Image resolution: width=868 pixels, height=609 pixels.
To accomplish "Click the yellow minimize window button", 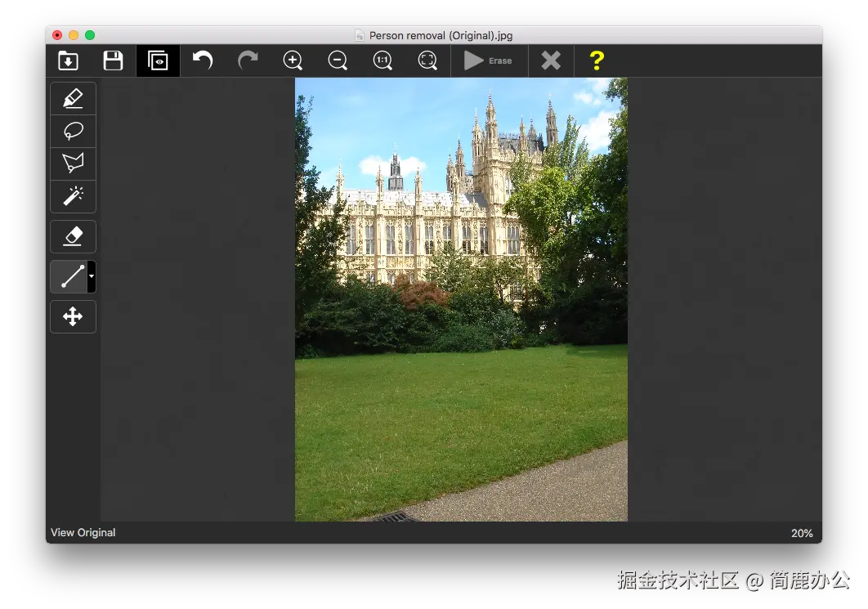I will (x=73, y=35).
